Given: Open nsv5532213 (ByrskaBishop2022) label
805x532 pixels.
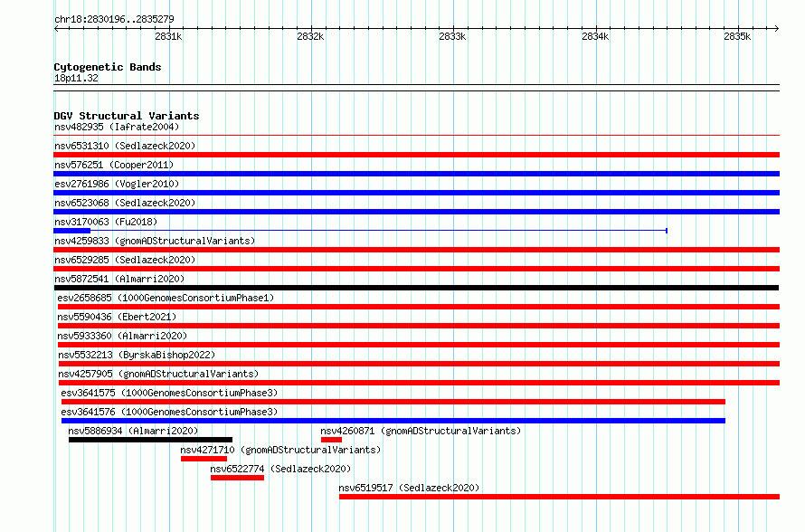Looking at the screenshot, I should point(137,355).
